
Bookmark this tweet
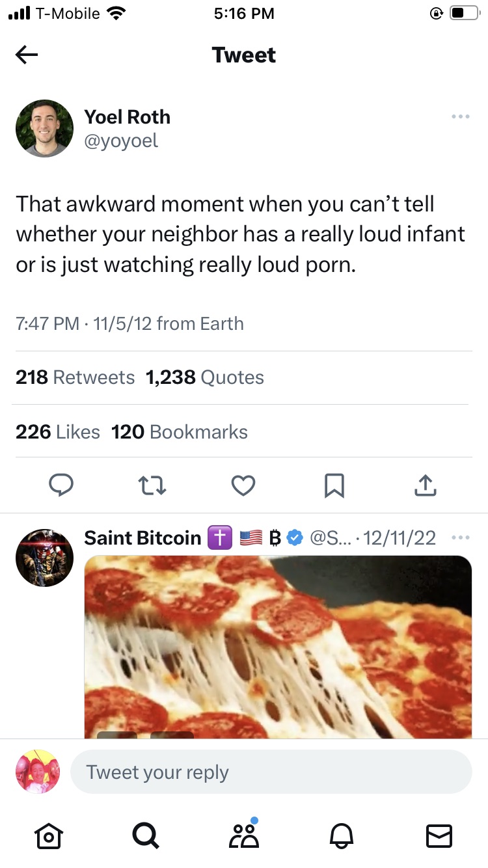[x=334, y=485]
